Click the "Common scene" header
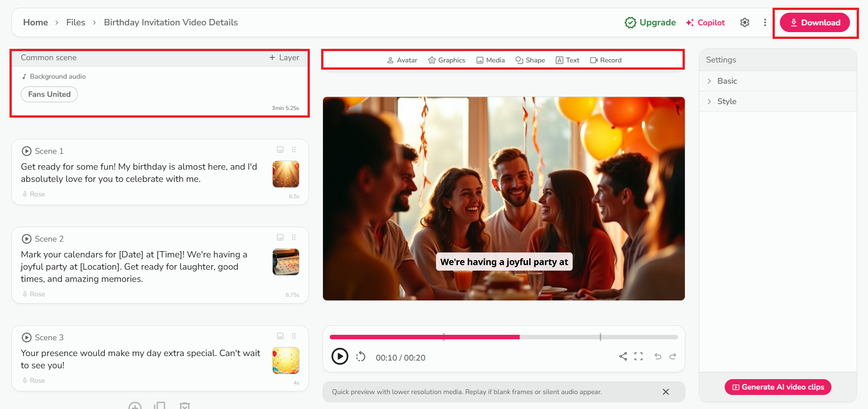The image size is (868, 409). point(49,57)
